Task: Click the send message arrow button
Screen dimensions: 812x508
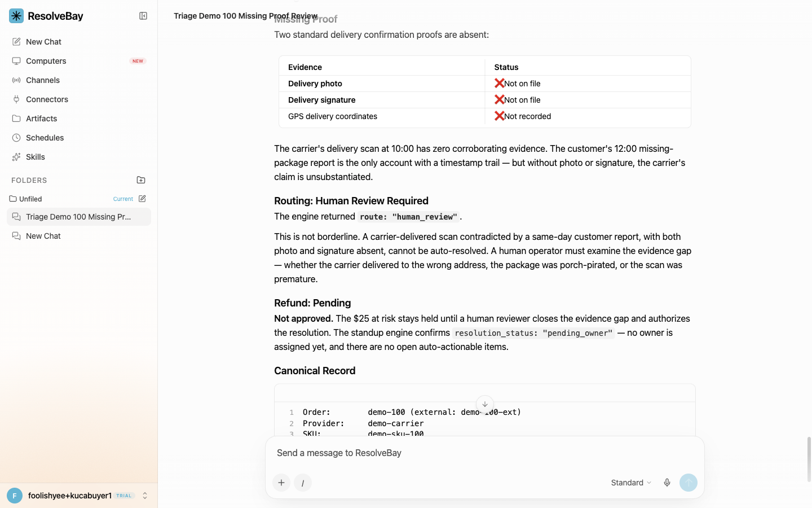Action: [689, 483]
